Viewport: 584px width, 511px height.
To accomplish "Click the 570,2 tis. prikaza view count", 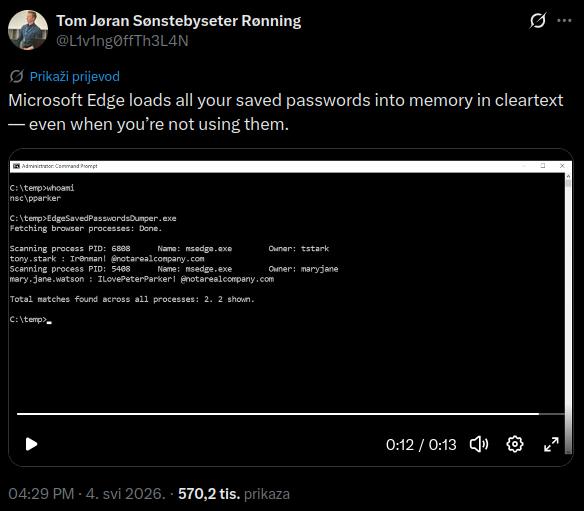I will tap(234, 494).
